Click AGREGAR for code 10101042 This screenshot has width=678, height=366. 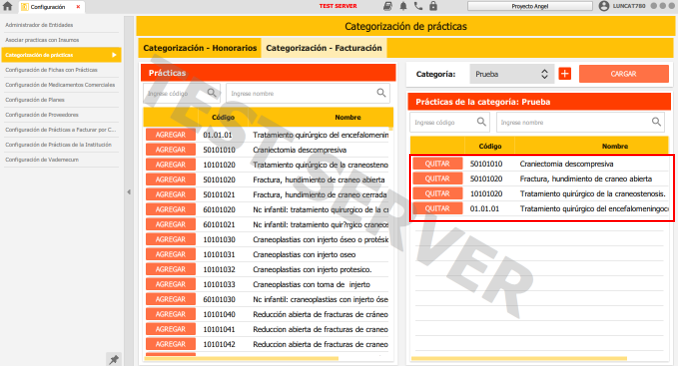(x=171, y=344)
